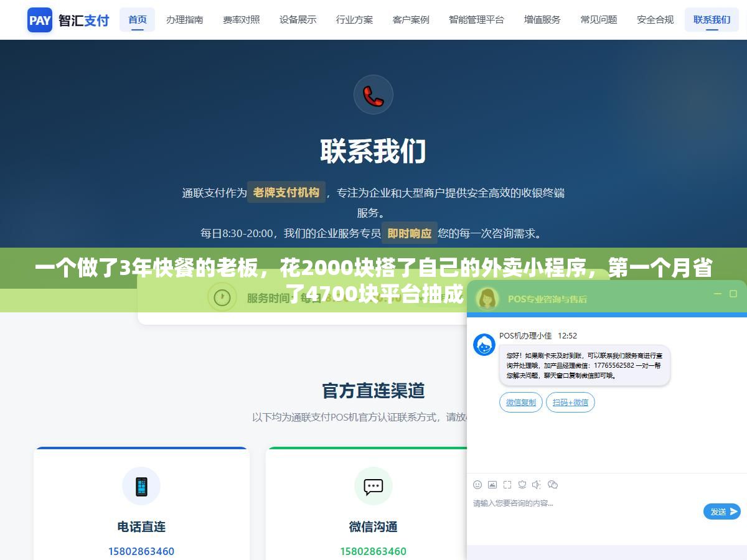The image size is (747, 560).
Task: Maximize the POS专业咨询与售后 chat window
Action: (x=733, y=294)
